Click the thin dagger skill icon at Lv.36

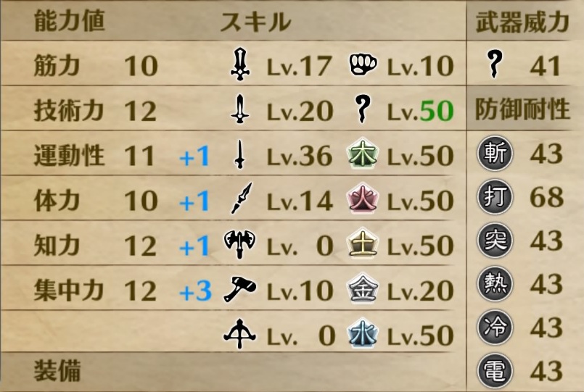click(239, 156)
